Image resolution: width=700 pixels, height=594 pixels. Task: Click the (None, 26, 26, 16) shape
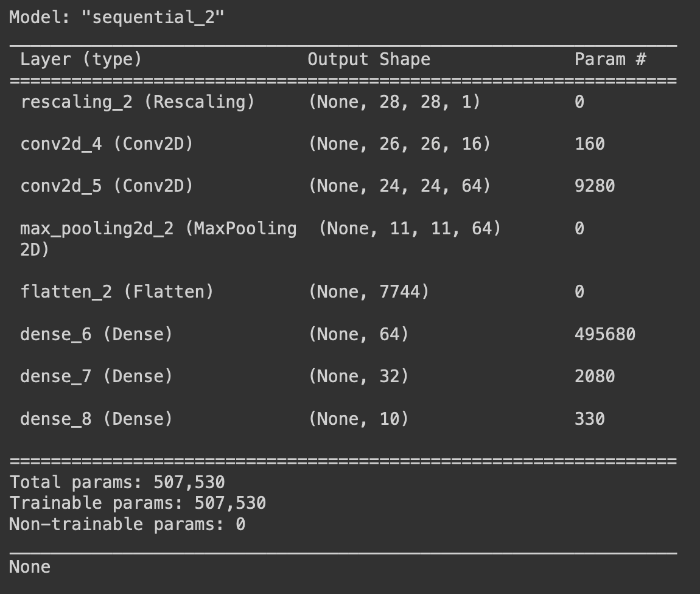pyautogui.click(x=399, y=144)
